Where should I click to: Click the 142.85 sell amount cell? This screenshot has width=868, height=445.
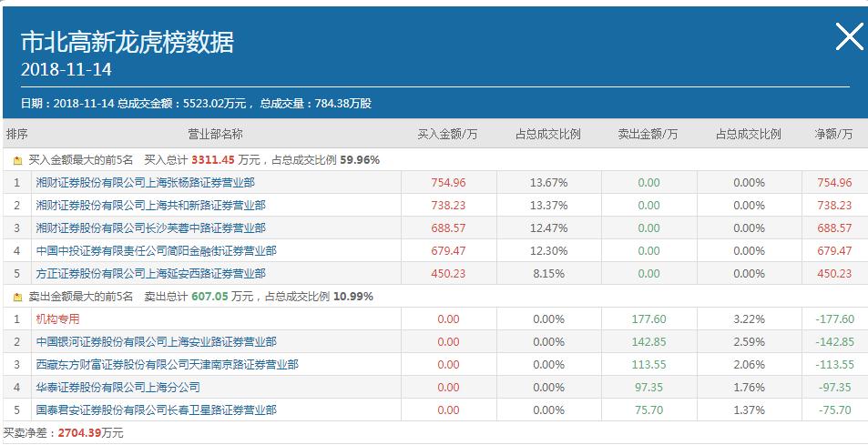pyautogui.click(x=648, y=341)
